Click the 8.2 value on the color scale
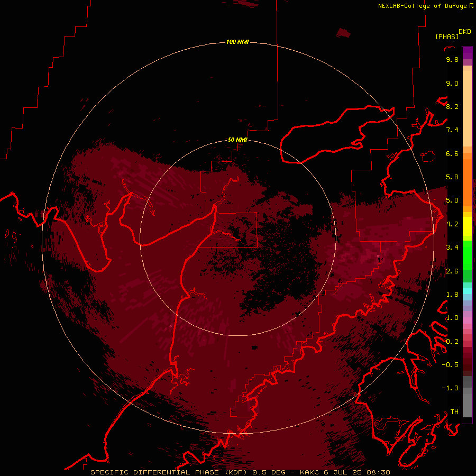 pyautogui.click(x=452, y=106)
